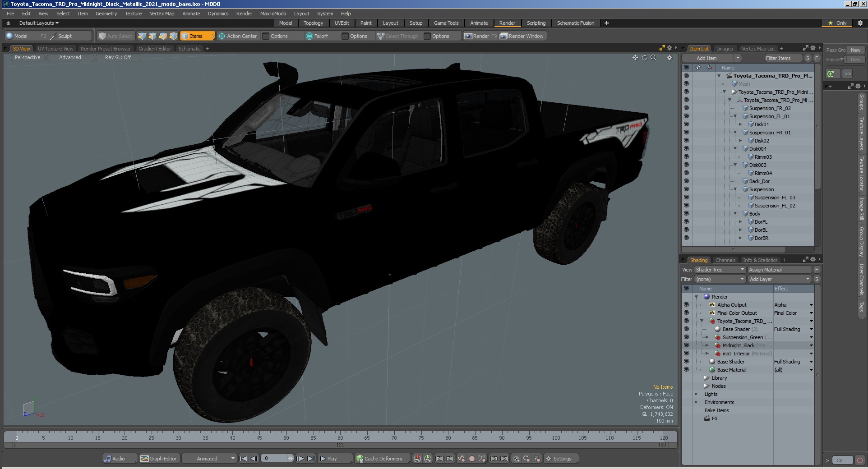Open 3D viewport settings gear
The height and width of the screenshot is (469, 868).
click(669, 58)
